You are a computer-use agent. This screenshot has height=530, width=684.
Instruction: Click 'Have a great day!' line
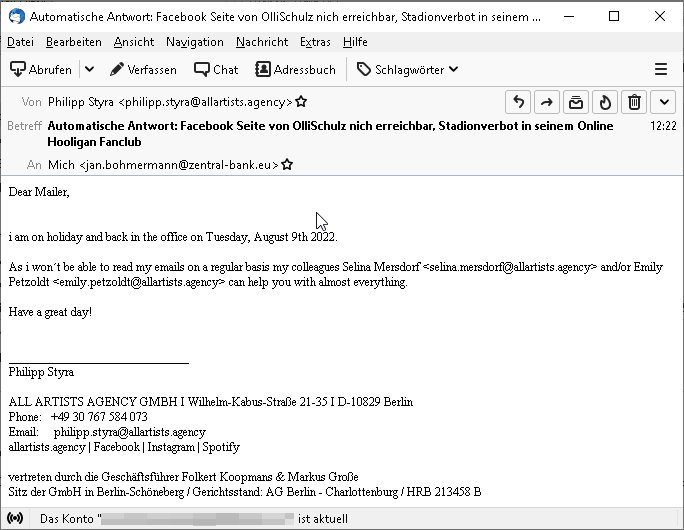tap(50, 312)
